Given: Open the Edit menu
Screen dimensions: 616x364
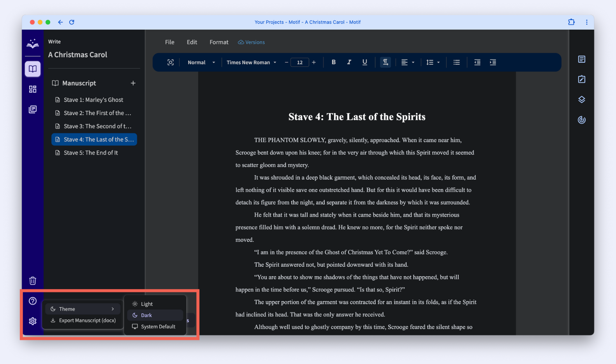Looking at the screenshot, I should point(192,42).
